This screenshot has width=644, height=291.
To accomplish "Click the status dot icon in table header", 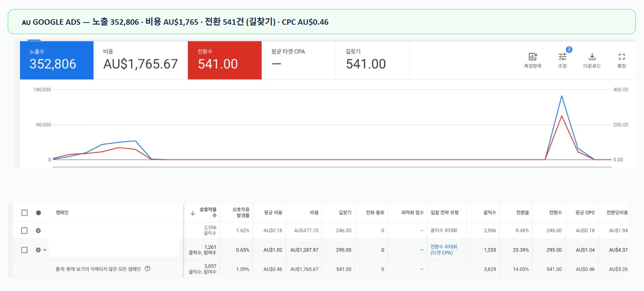I will tap(39, 213).
